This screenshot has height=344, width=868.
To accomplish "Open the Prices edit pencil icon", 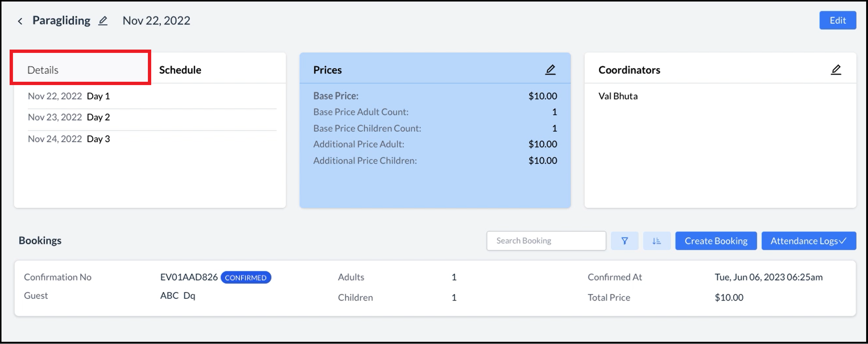I will tap(550, 69).
